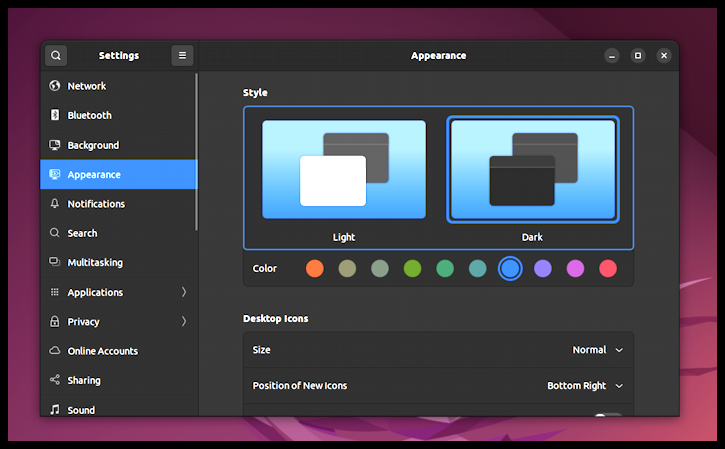Open Sharing settings label

pos(84,380)
